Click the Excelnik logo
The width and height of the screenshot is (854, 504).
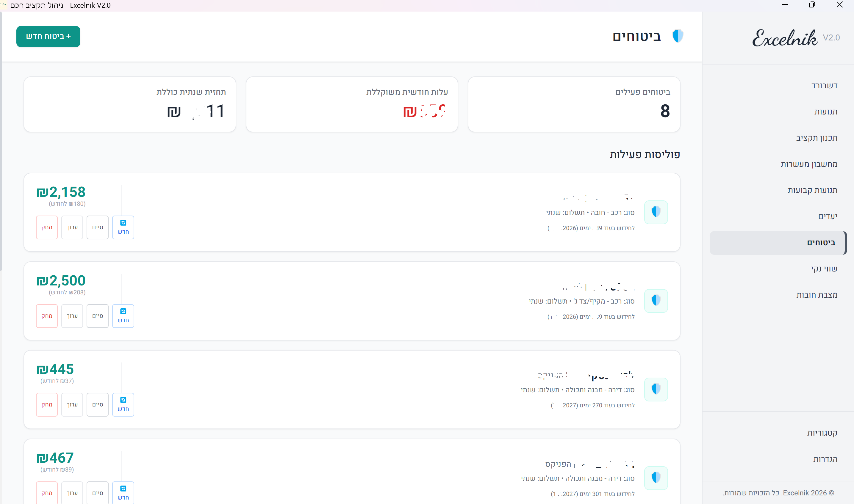tap(785, 38)
